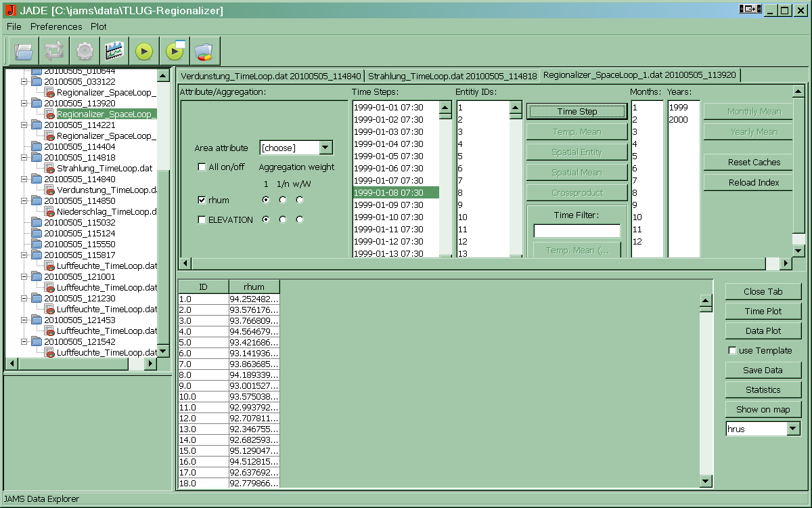Click the Show on map button

763,409
